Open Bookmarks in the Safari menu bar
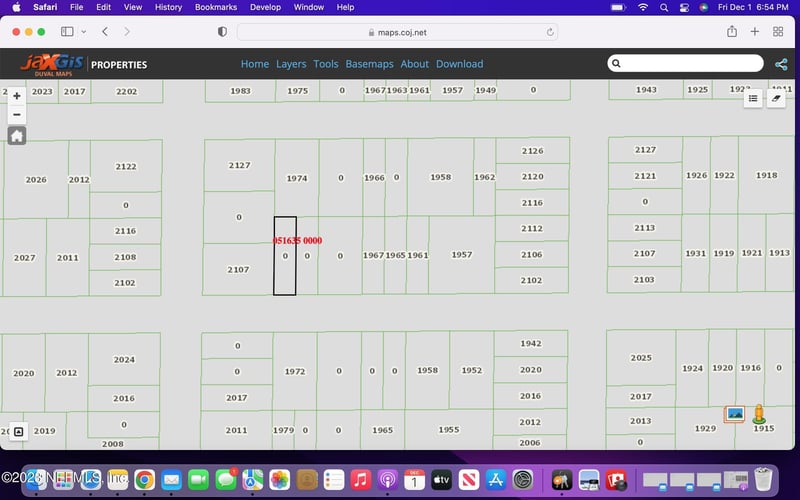The image size is (800, 500). (216, 7)
